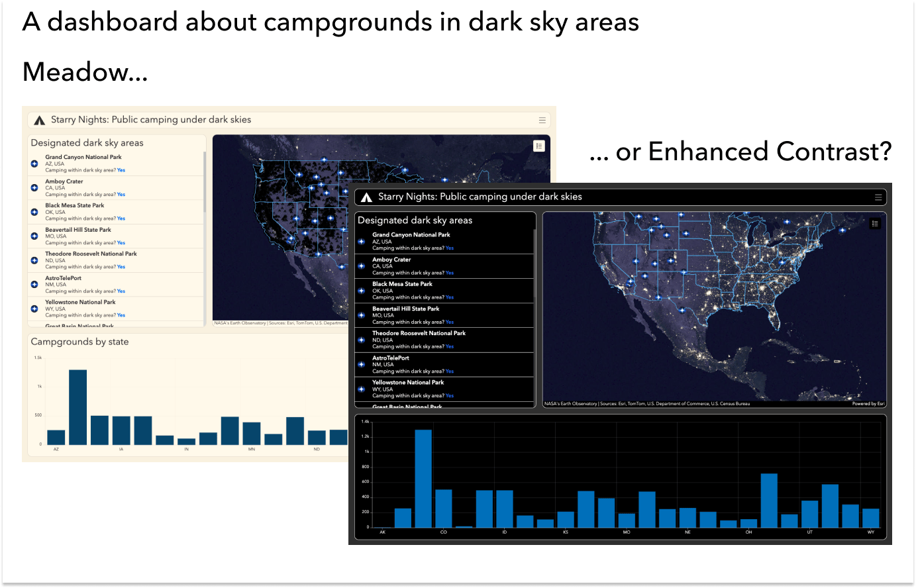The height and width of the screenshot is (588, 916).
Task: Select Beavertail Hill State Park in the Meadow list
Action: tap(116, 236)
